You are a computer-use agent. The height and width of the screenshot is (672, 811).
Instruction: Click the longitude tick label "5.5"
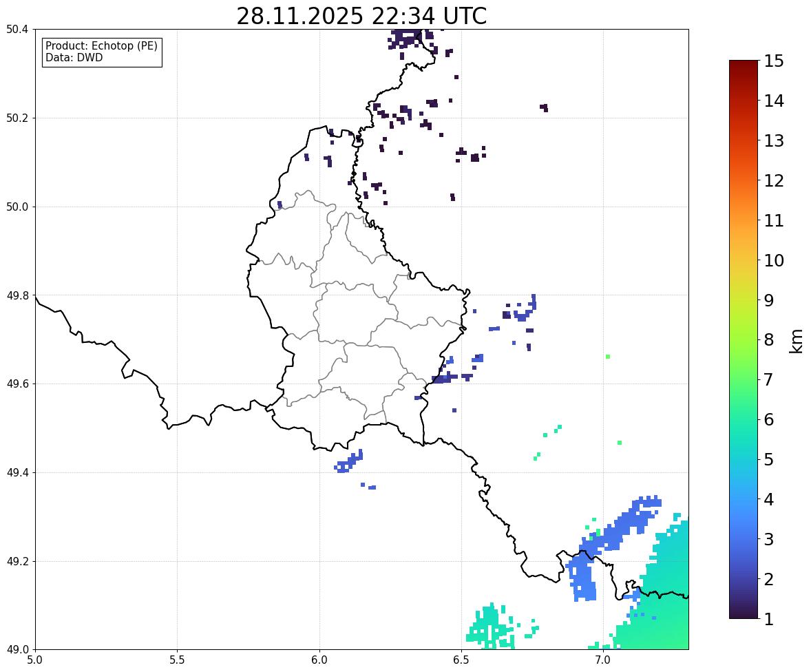[177, 660]
